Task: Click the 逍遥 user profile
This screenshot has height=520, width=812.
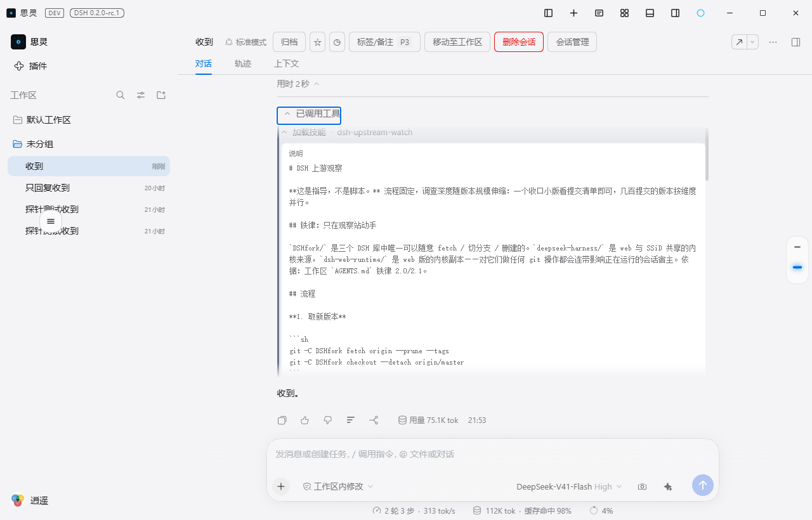Action: click(x=30, y=500)
